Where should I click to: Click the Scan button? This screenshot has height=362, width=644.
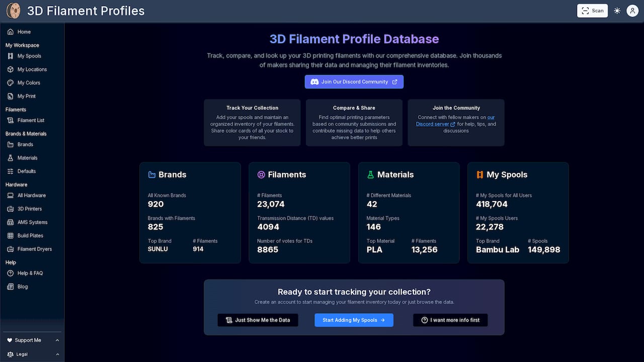point(592,11)
